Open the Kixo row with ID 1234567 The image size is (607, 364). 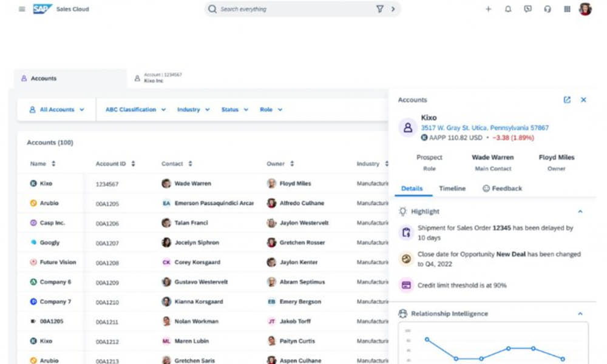pos(203,183)
